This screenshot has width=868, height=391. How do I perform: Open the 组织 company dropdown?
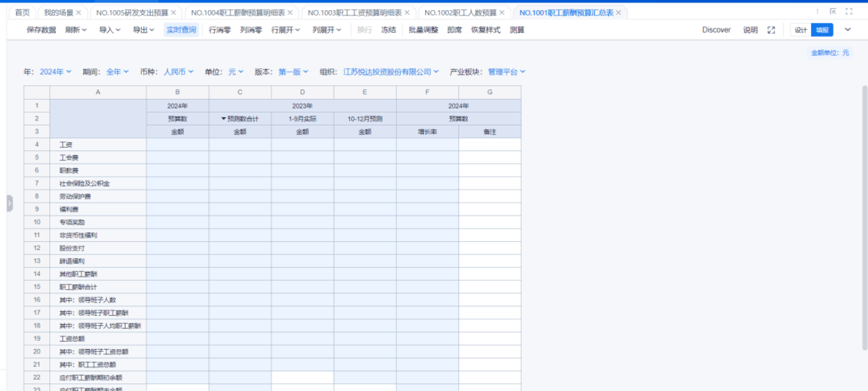pyautogui.click(x=391, y=72)
